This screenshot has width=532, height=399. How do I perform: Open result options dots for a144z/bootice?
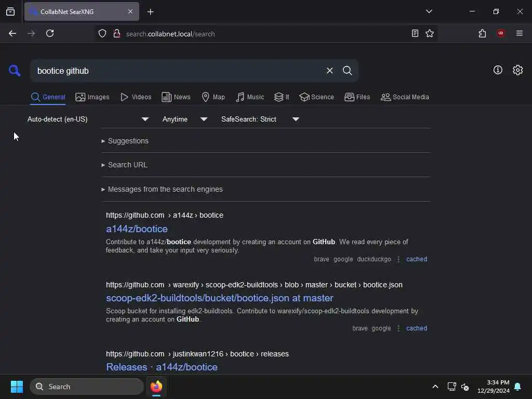(398, 259)
